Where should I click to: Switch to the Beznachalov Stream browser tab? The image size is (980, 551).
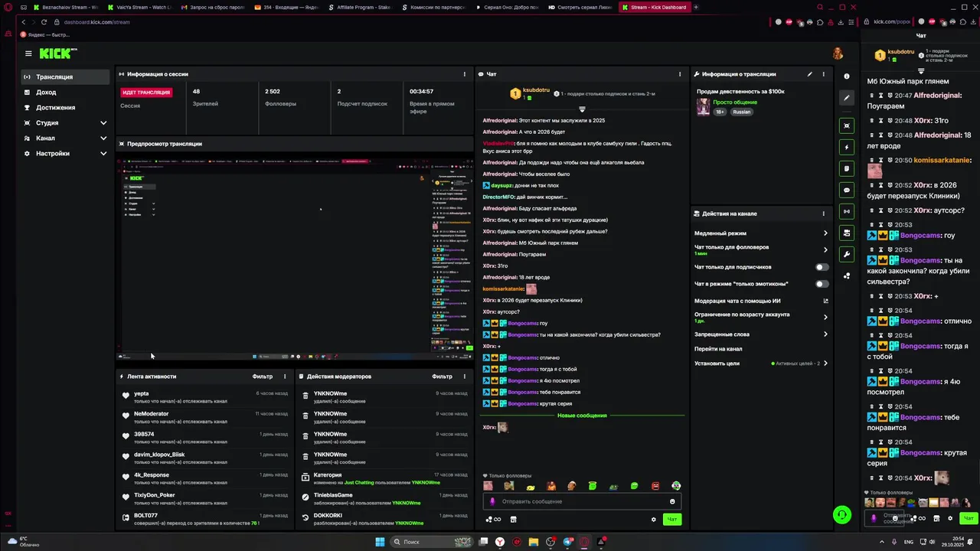[65, 7]
